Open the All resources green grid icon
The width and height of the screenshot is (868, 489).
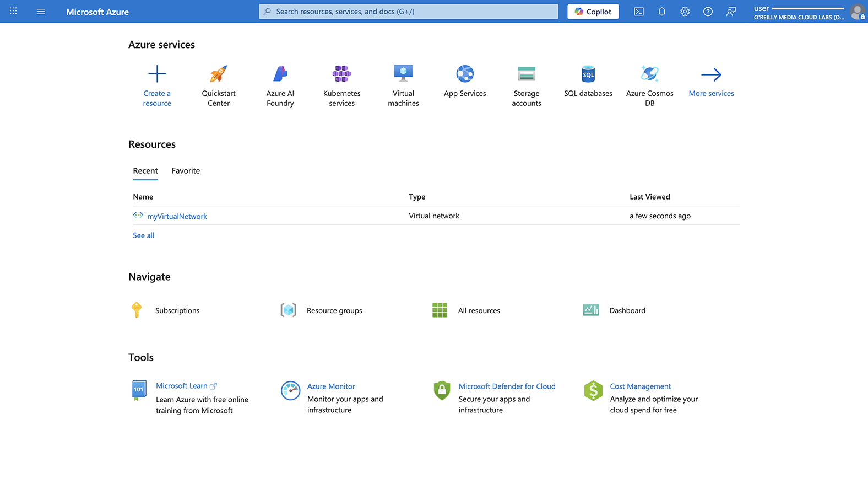coord(440,310)
